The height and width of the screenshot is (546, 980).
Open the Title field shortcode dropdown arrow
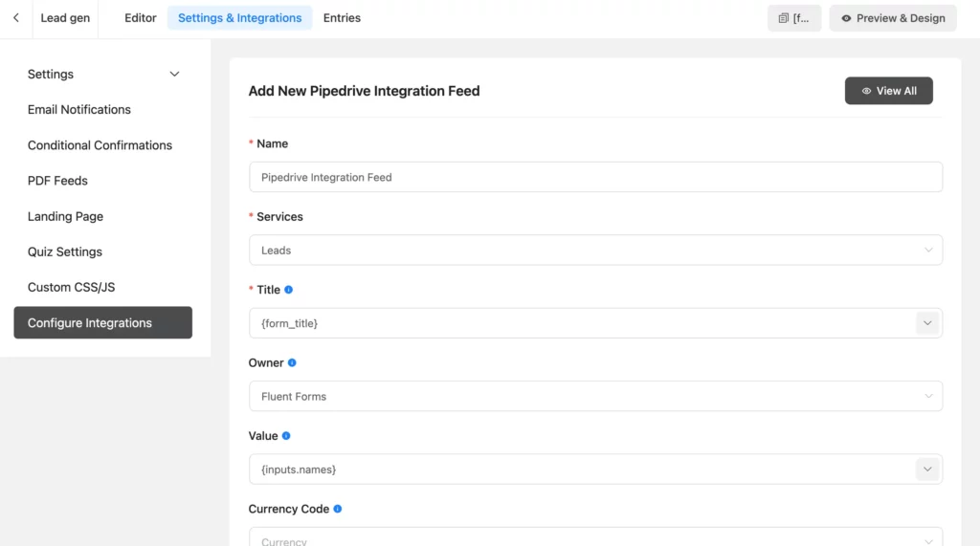tap(927, 323)
